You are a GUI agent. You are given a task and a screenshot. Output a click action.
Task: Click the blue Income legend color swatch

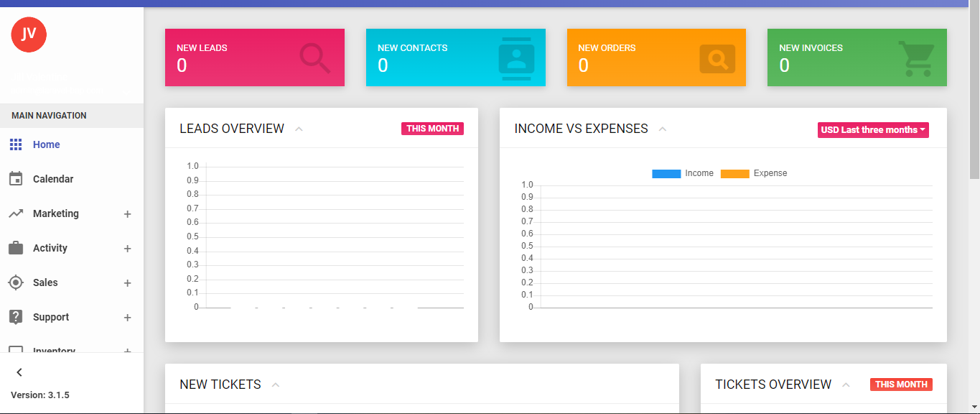(666, 173)
